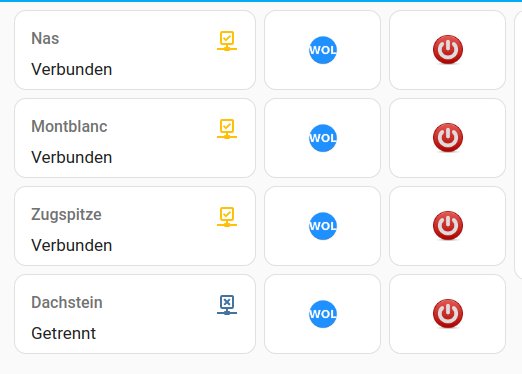Open the Montblanc entity name
Screen dimensions: 522x374
[69, 126]
